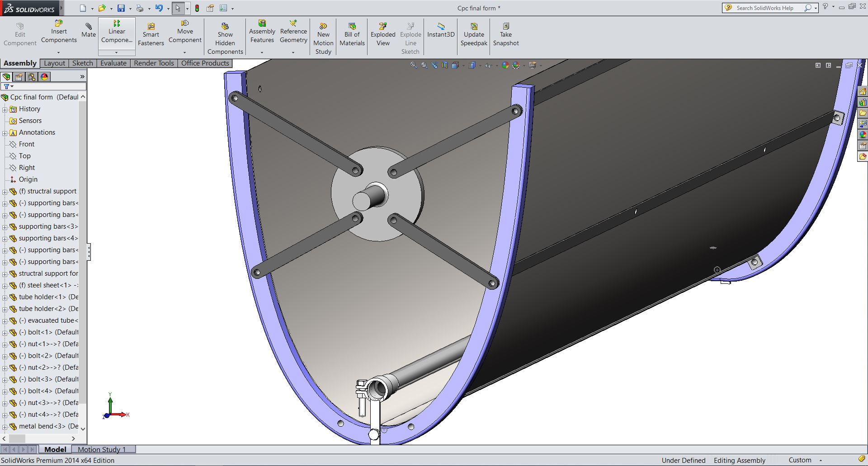Select the Origin item in tree
868x466 pixels.
coord(28,179)
